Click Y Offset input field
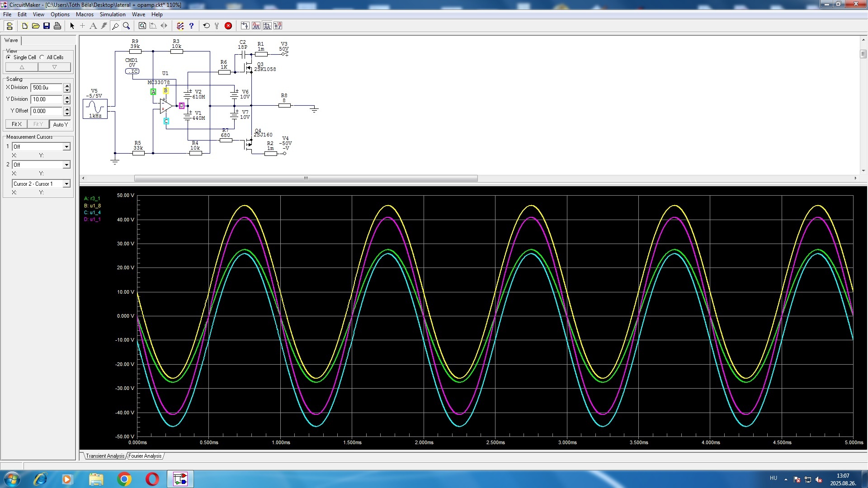Screen dimensions: 868x488 click(x=47, y=111)
